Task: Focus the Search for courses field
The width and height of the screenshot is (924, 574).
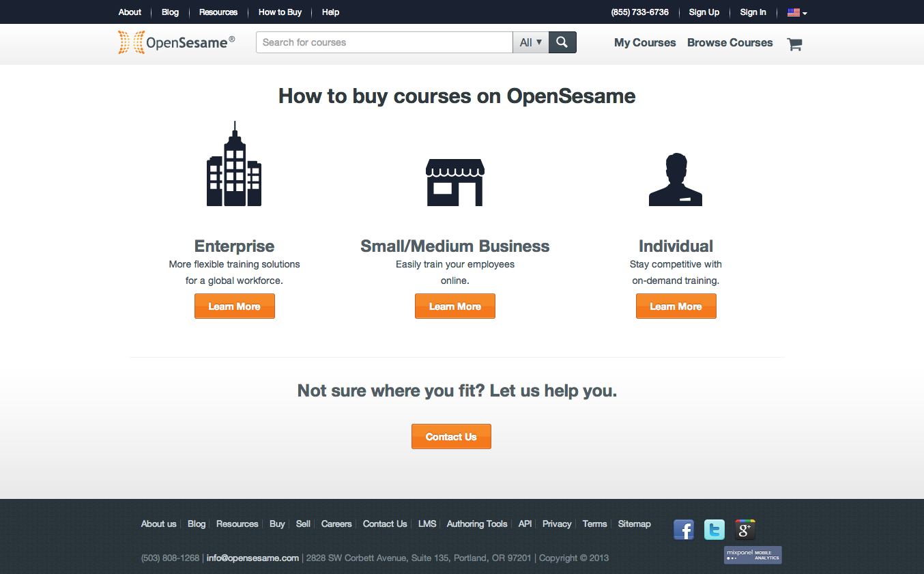Action: click(384, 42)
